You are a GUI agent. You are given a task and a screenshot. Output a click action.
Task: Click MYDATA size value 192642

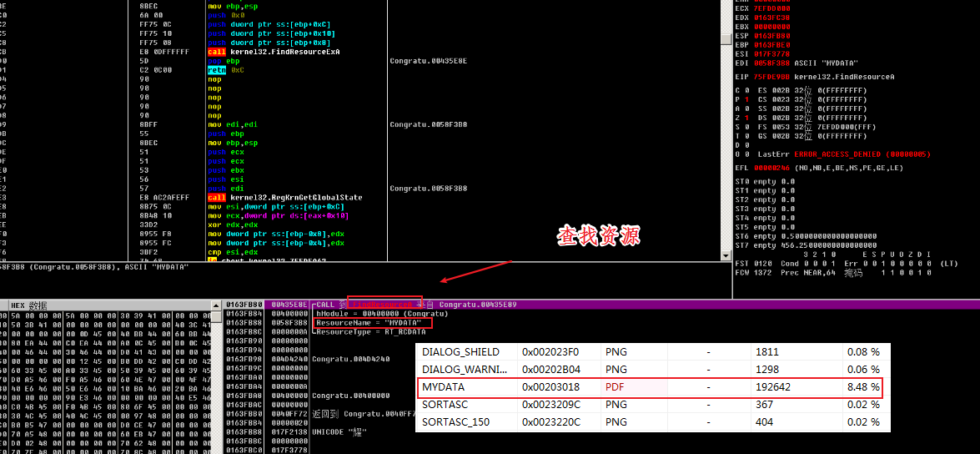pos(772,387)
